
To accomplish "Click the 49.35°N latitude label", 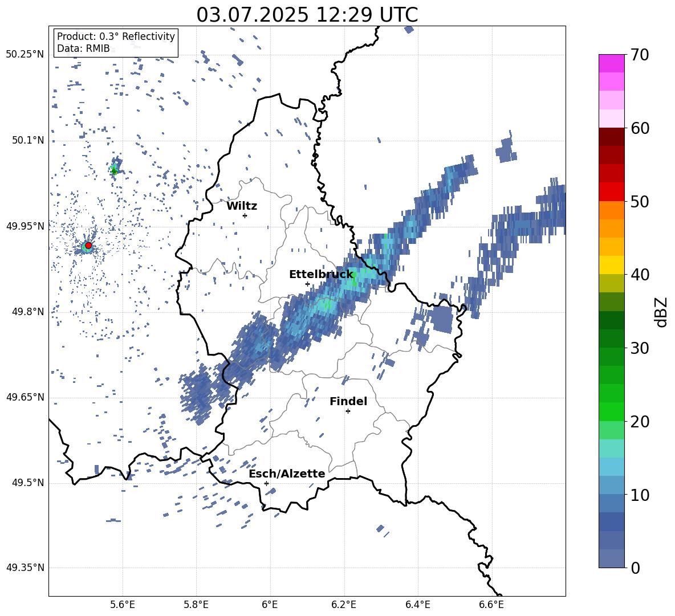I will 25,568.
